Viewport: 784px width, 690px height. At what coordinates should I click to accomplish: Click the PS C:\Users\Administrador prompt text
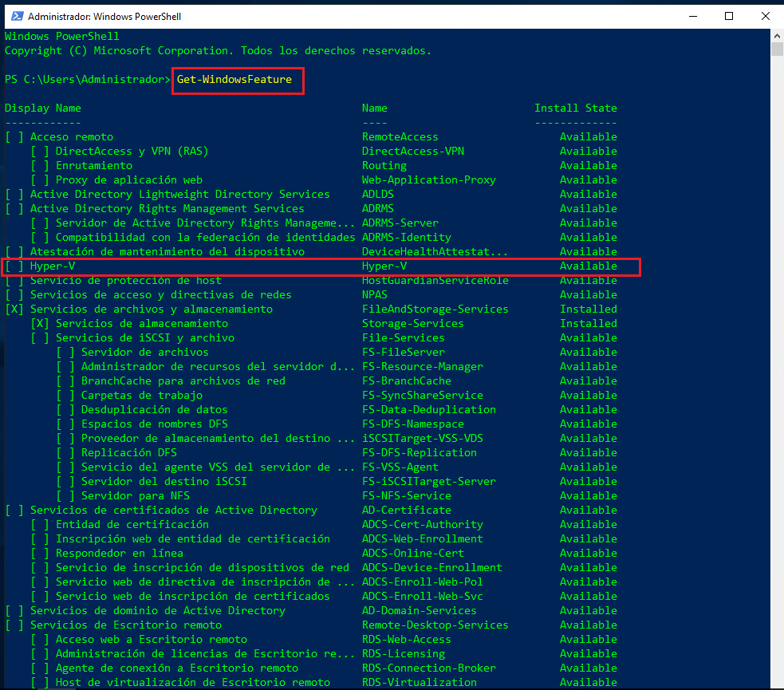pyautogui.click(x=84, y=79)
